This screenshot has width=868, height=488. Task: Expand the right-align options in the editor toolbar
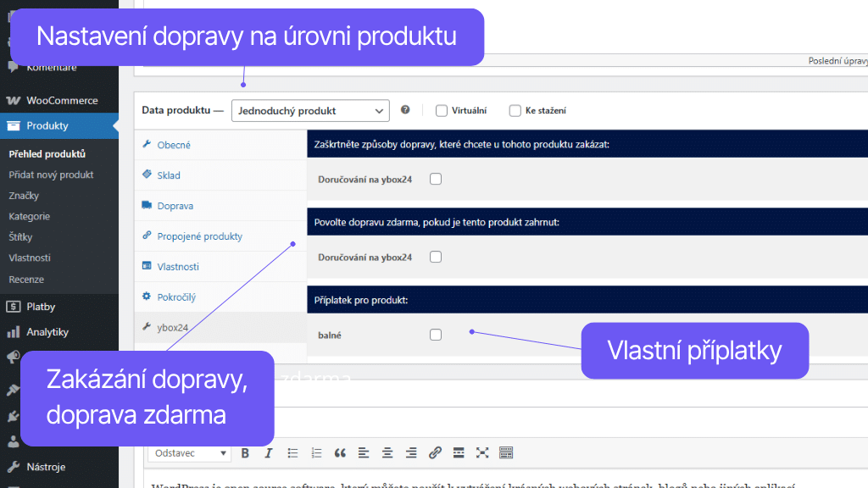pos(411,452)
